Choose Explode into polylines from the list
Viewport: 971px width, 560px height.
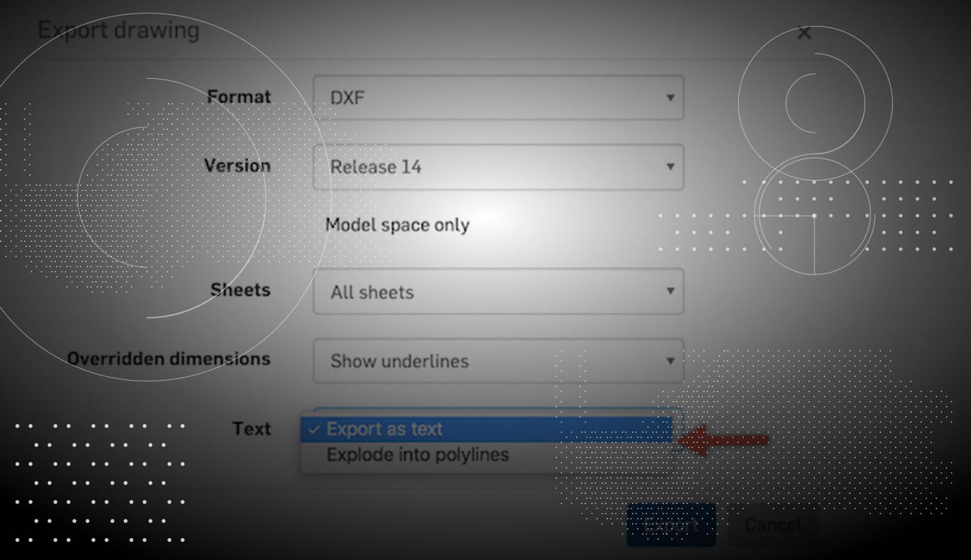tap(418, 455)
